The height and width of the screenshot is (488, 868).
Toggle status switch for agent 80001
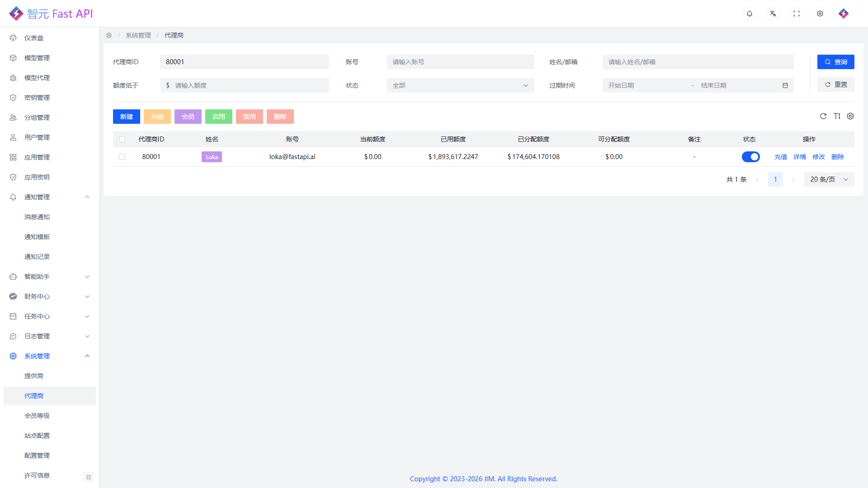tap(750, 157)
